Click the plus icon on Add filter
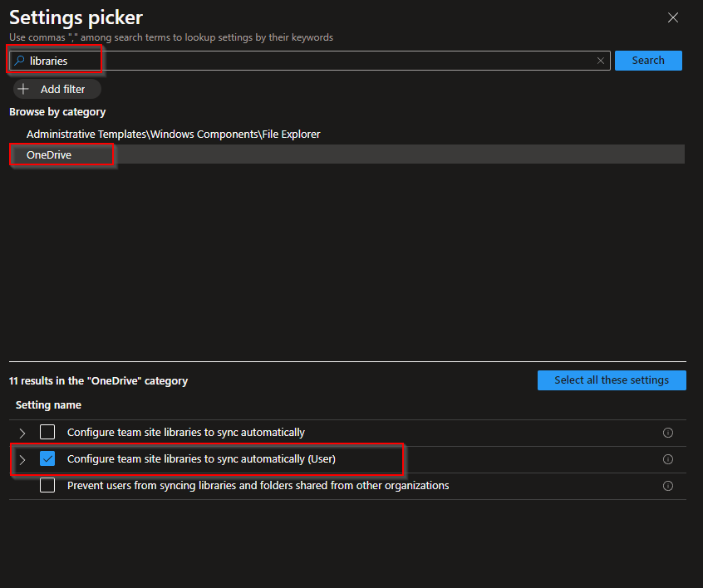The width and height of the screenshot is (703, 588). [x=22, y=89]
